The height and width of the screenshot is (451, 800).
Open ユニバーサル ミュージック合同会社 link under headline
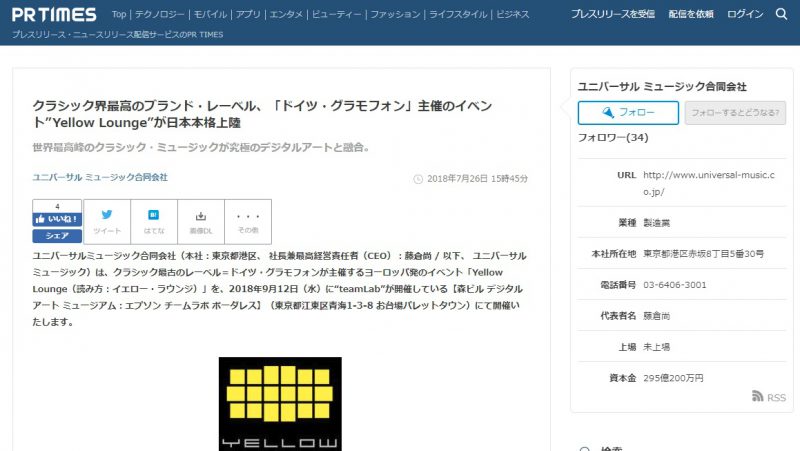pos(100,177)
